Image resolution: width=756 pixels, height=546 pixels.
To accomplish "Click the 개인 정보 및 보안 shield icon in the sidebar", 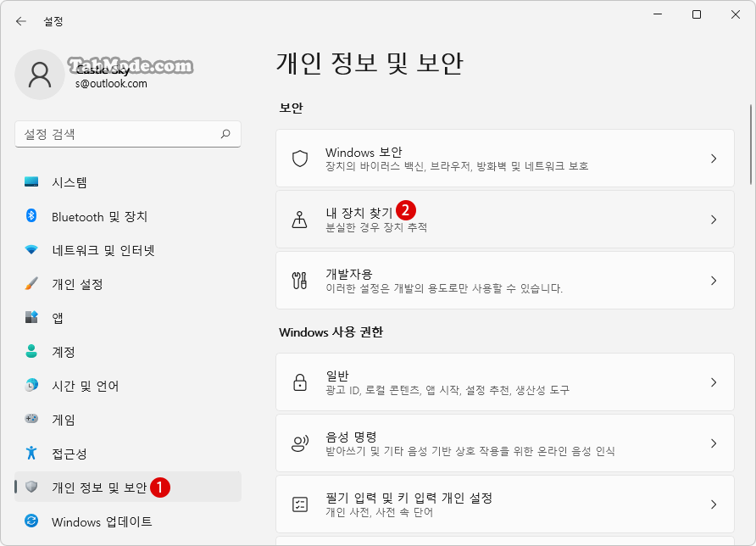I will tap(31, 487).
